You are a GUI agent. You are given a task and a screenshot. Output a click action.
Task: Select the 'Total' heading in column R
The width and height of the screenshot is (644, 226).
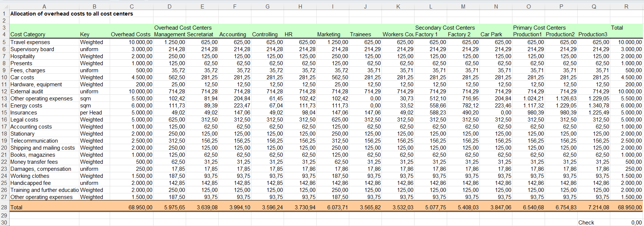click(x=617, y=28)
